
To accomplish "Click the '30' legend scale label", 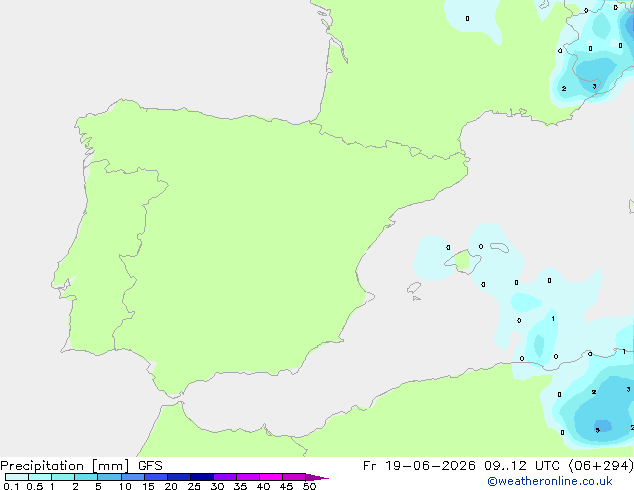I will pos(217,486).
